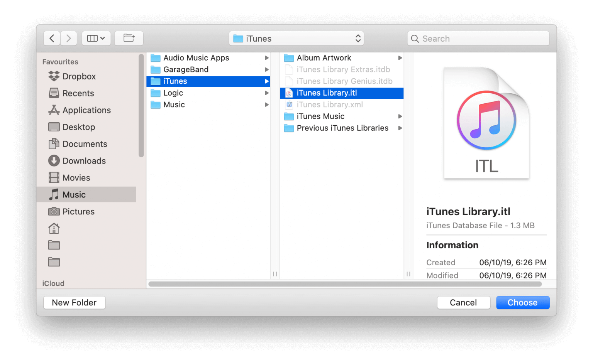Click the new folder toolbar icon
The width and height of the screenshot is (593, 364).
pyautogui.click(x=129, y=39)
